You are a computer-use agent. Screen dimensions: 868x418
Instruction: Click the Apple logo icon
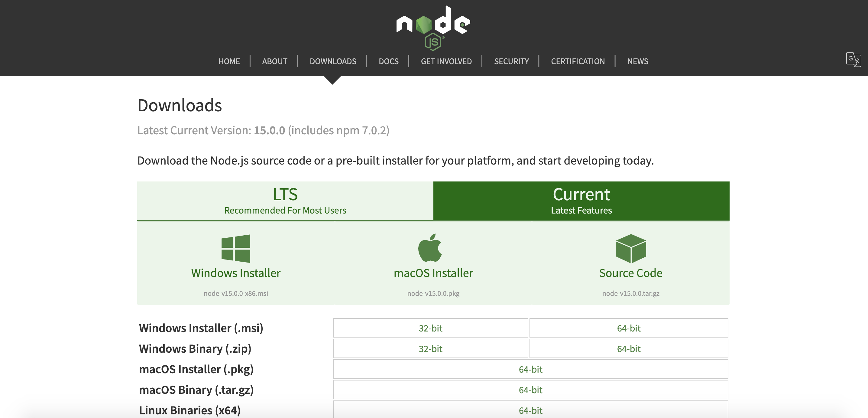pos(430,247)
